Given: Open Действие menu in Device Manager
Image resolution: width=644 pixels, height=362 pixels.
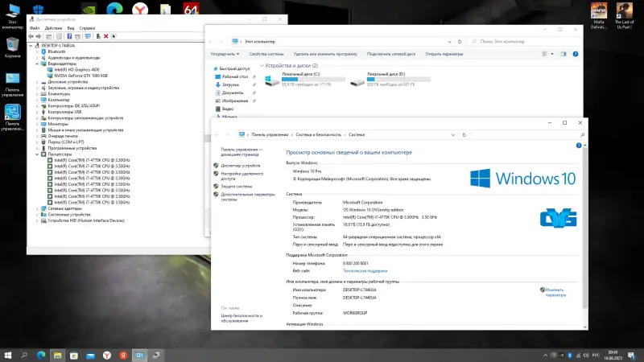Looking at the screenshot, I should [53, 28].
